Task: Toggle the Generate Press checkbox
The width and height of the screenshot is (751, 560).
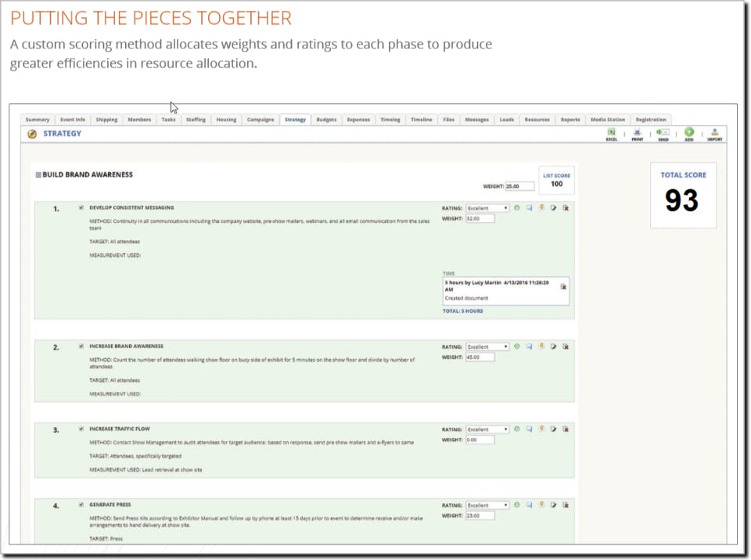Action: [x=81, y=505]
